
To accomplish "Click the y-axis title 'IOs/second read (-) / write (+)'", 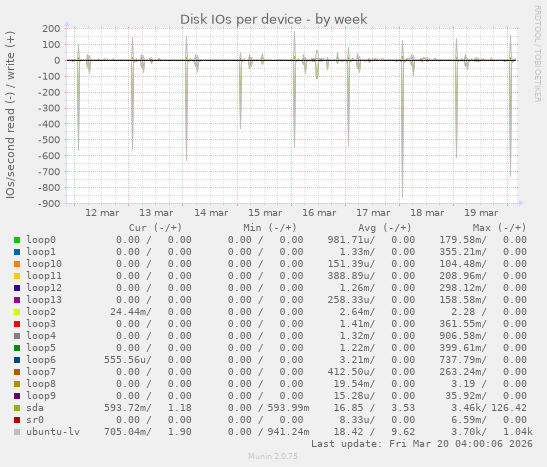I will 10,115.
